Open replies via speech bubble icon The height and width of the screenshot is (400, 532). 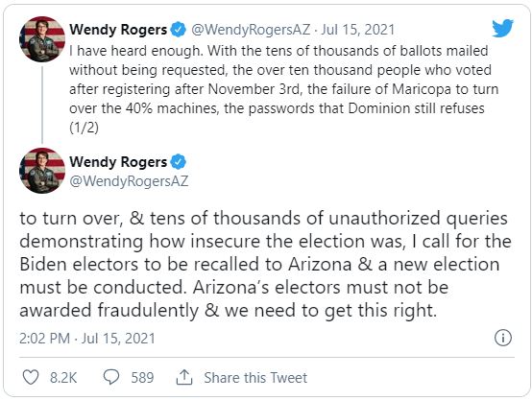point(111,377)
